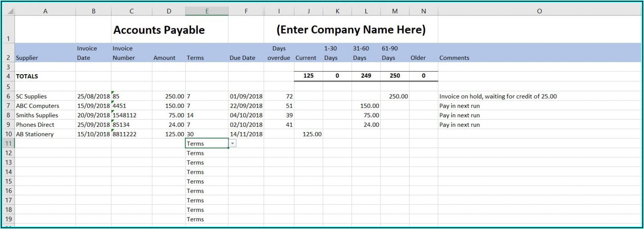Viewport: 644px width, 229px height.
Task: Select the 'Phones Direct' supplier cell
Action: pyautogui.click(x=45, y=125)
